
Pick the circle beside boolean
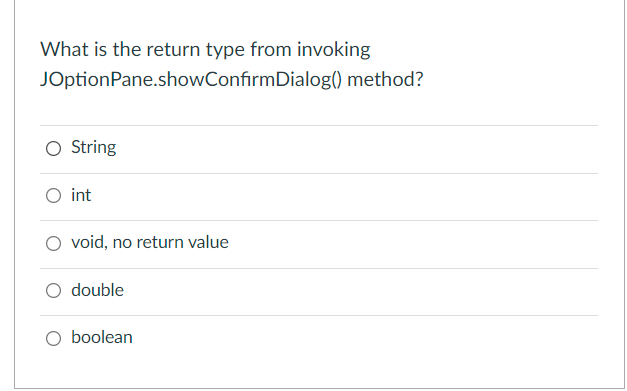coord(53,338)
